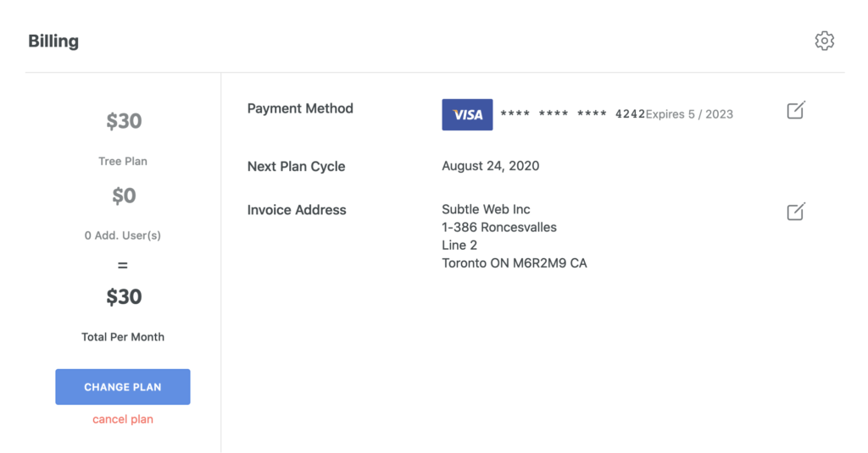Click the Line 2 address text
Screen dimensions: 868x453
(459, 245)
